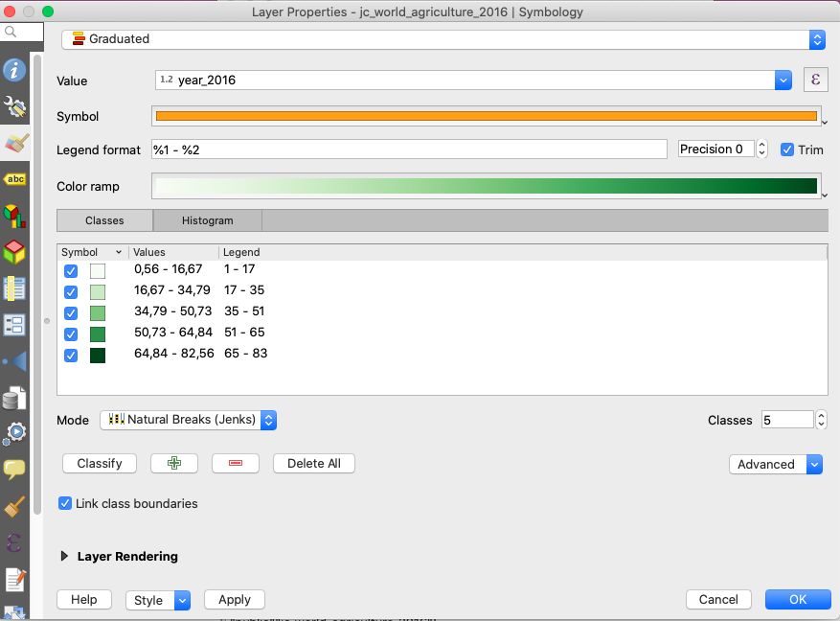Open the Diagrams chart icon

click(14, 216)
